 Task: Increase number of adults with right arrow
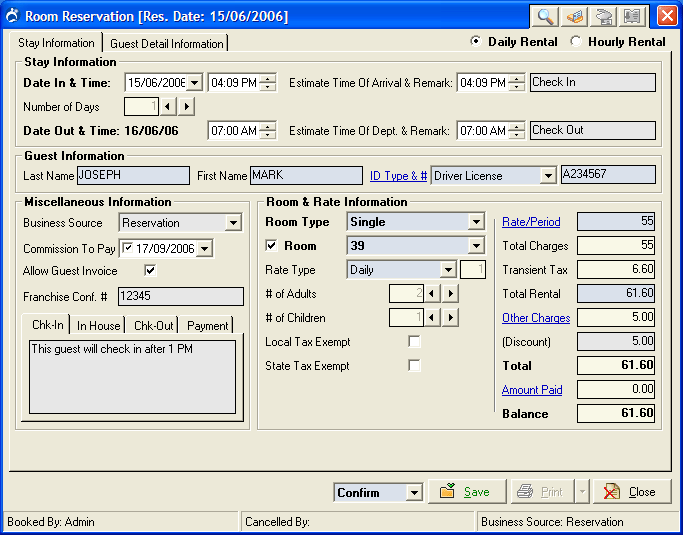[x=450, y=294]
